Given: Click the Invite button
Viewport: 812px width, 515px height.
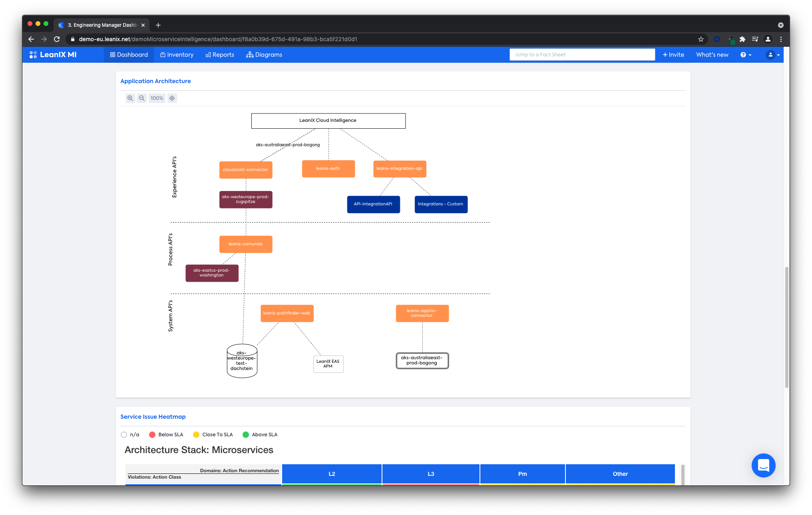Looking at the screenshot, I should pyautogui.click(x=673, y=55).
